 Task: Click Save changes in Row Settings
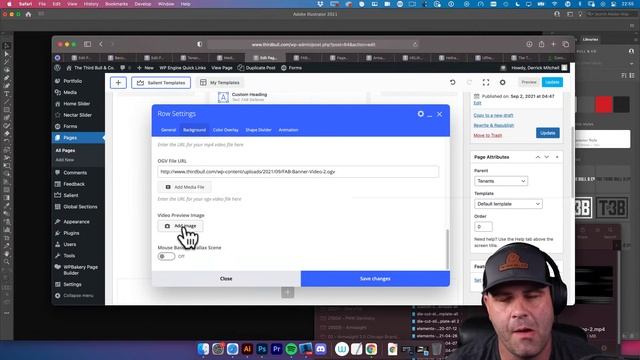click(375, 278)
